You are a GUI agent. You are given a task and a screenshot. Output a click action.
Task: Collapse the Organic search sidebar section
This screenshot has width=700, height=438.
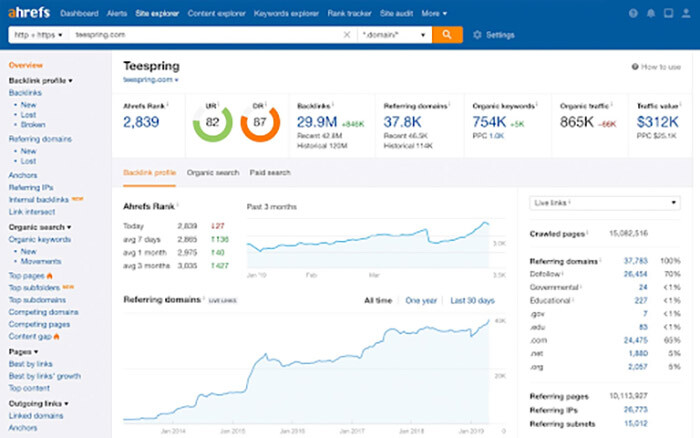(40, 227)
